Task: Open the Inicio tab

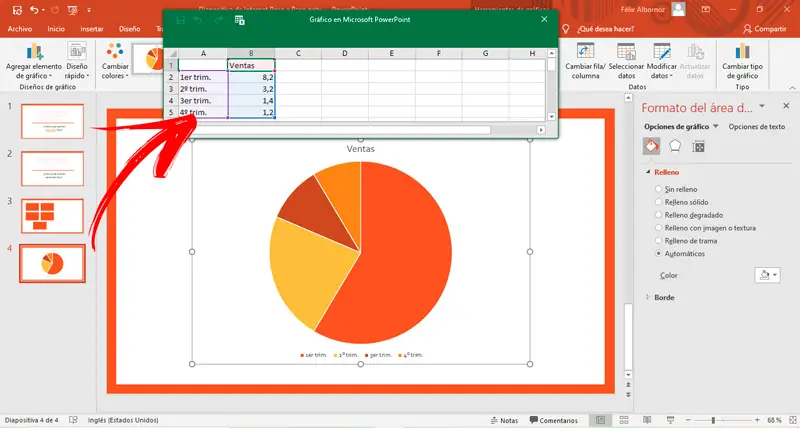Action: tap(56, 29)
